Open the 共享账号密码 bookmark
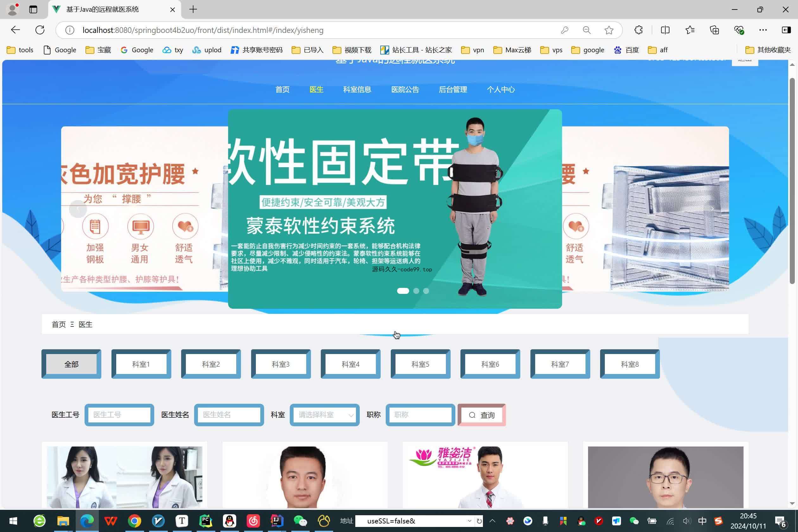 point(256,50)
